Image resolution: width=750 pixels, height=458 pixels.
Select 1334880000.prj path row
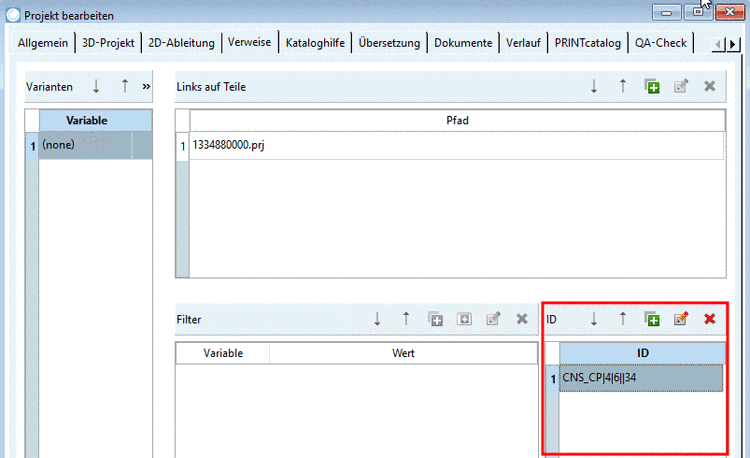tap(457, 145)
